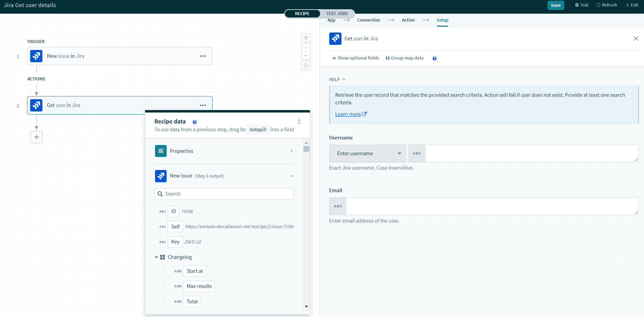Open the help question icon next to Group map data

coord(434,58)
